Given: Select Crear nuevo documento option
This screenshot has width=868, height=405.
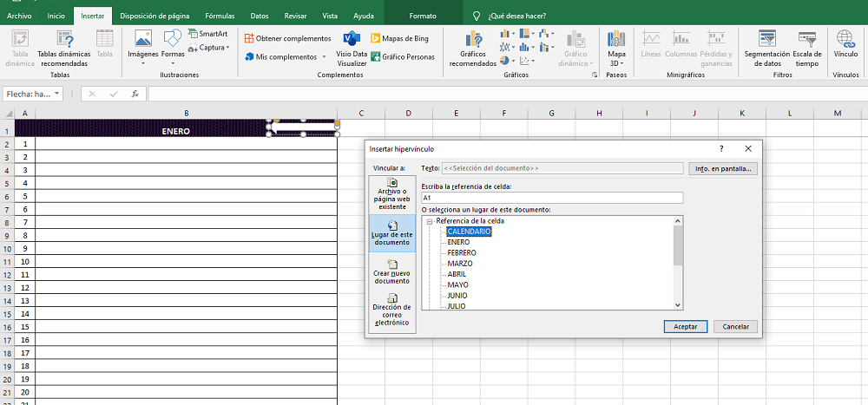Looking at the screenshot, I should point(392,271).
